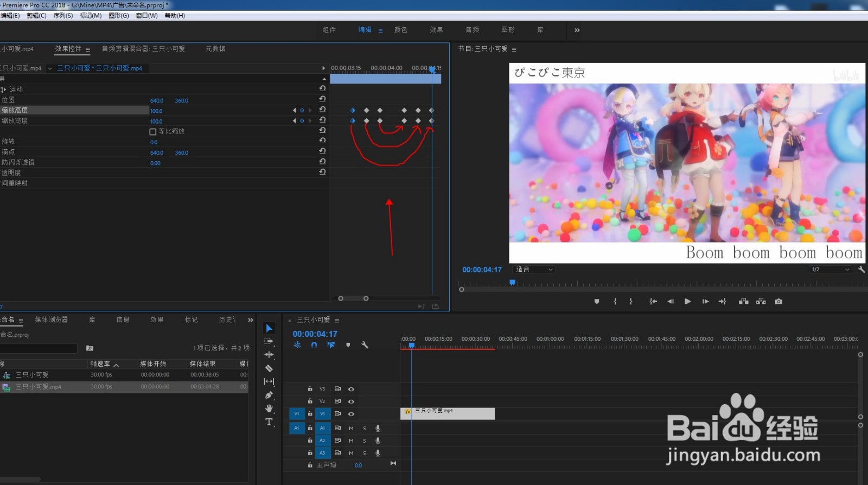Viewport: 868px width, 485px height.
Task: Select the Pen tool
Action: 269,395
